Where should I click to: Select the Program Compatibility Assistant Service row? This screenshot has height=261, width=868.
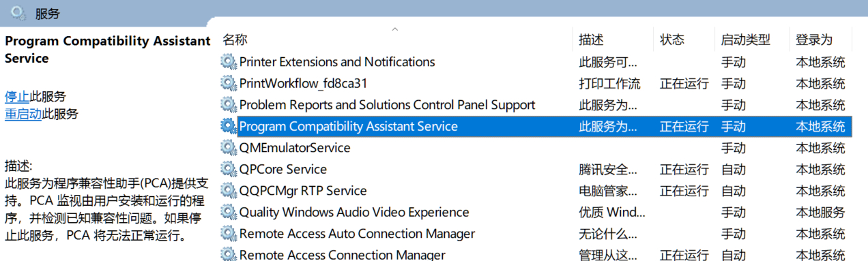(536, 127)
